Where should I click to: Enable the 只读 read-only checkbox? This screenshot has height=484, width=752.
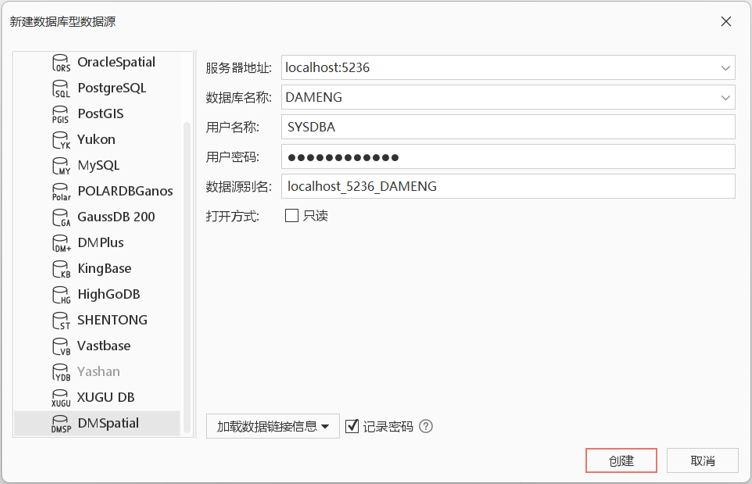tap(292, 215)
